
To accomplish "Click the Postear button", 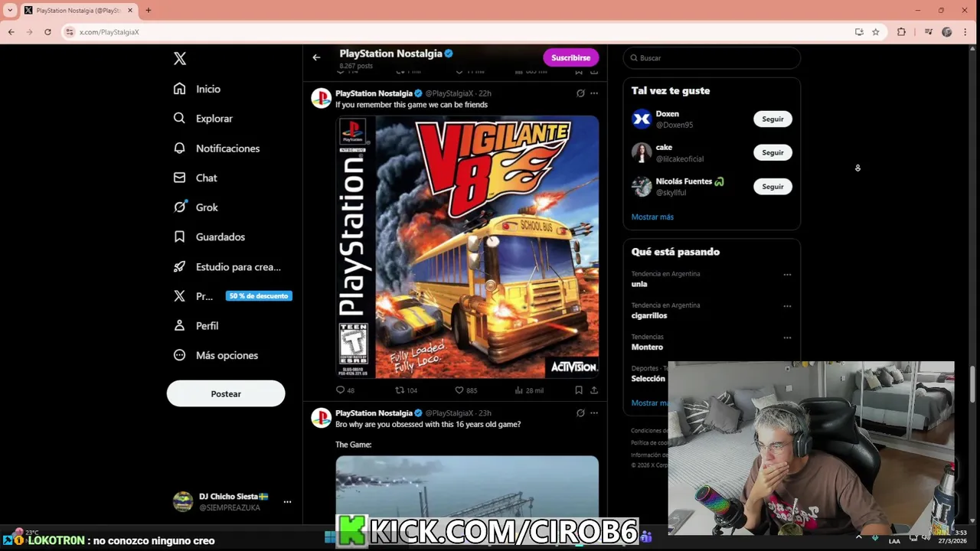I will 226,393.
